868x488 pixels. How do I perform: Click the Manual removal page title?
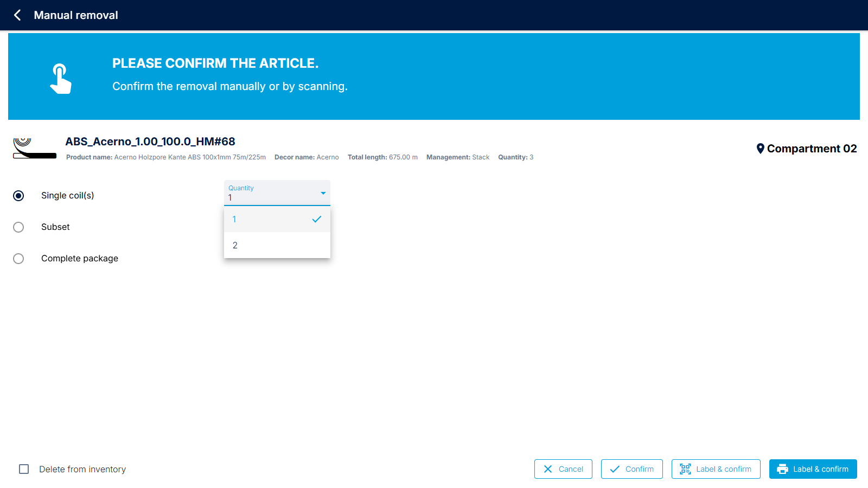76,15
